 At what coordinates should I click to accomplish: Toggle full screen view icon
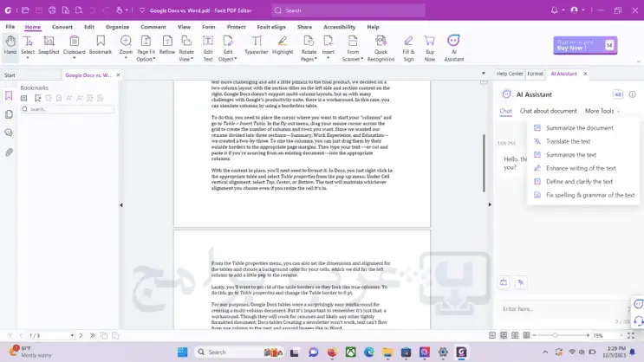tap(631, 336)
